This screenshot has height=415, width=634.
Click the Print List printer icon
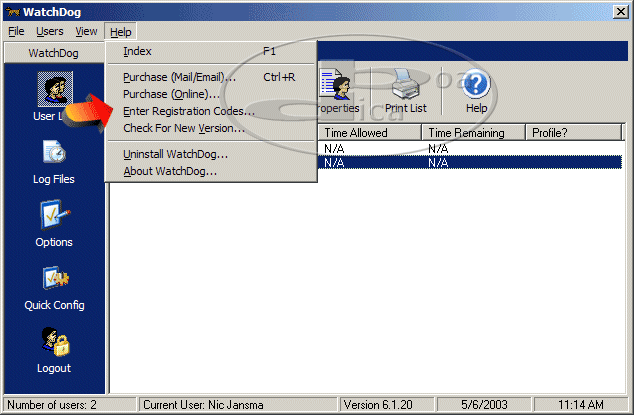[x=406, y=85]
